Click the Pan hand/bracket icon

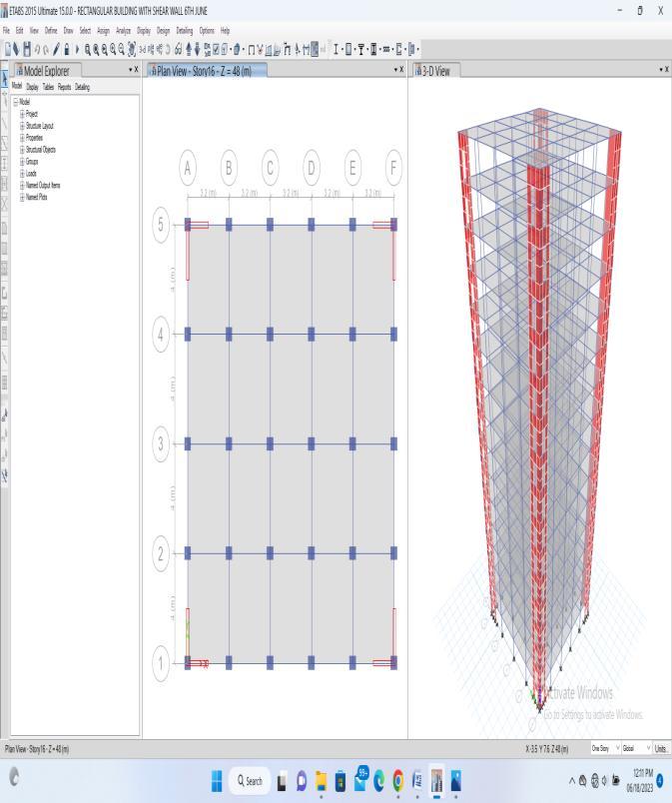[x=132, y=49]
